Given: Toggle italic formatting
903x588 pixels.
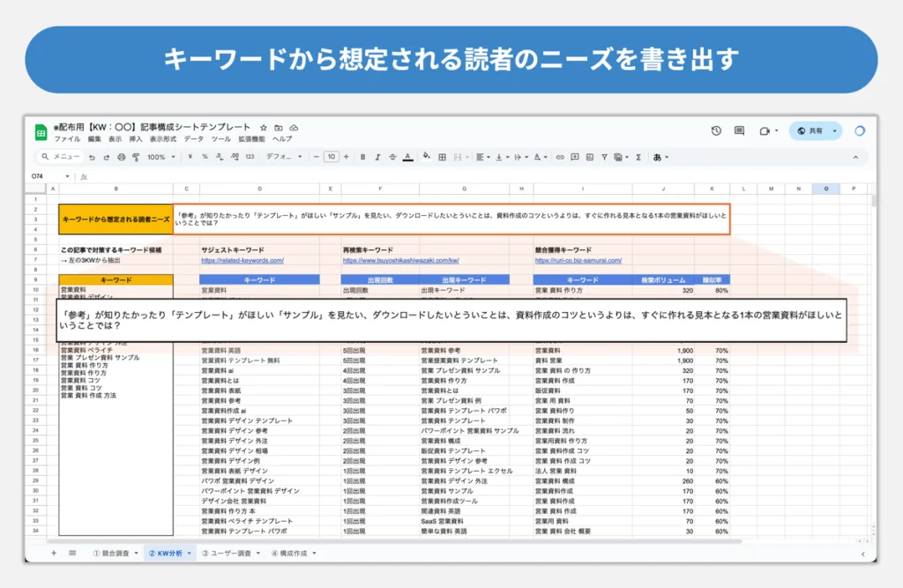Looking at the screenshot, I should click(377, 157).
